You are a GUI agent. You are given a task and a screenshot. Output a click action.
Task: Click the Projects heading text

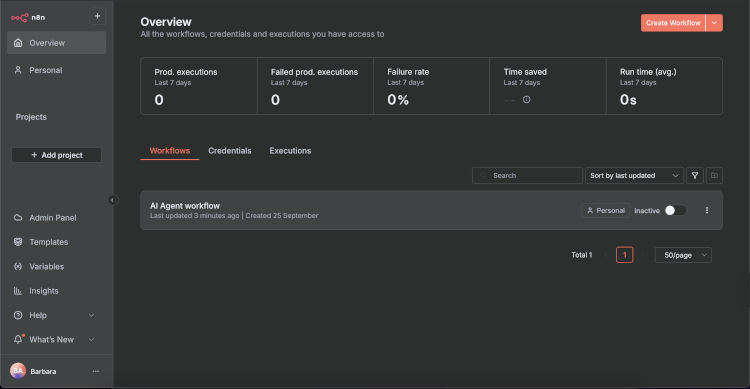pyautogui.click(x=31, y=117)
